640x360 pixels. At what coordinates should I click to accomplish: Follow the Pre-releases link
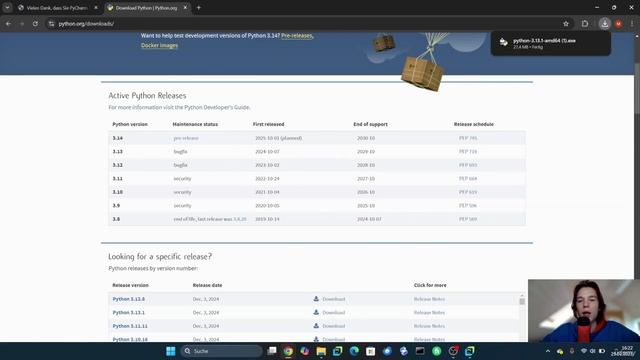coord(297,36)
